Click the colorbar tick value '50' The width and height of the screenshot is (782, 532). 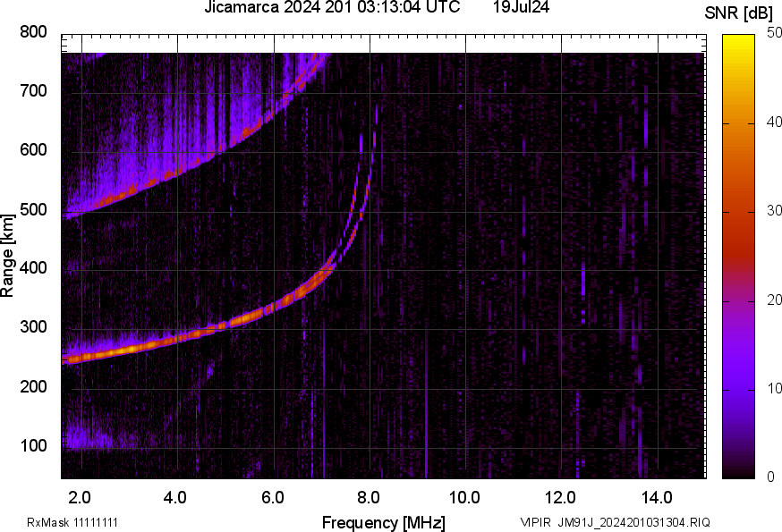click(x=775, y=33)
